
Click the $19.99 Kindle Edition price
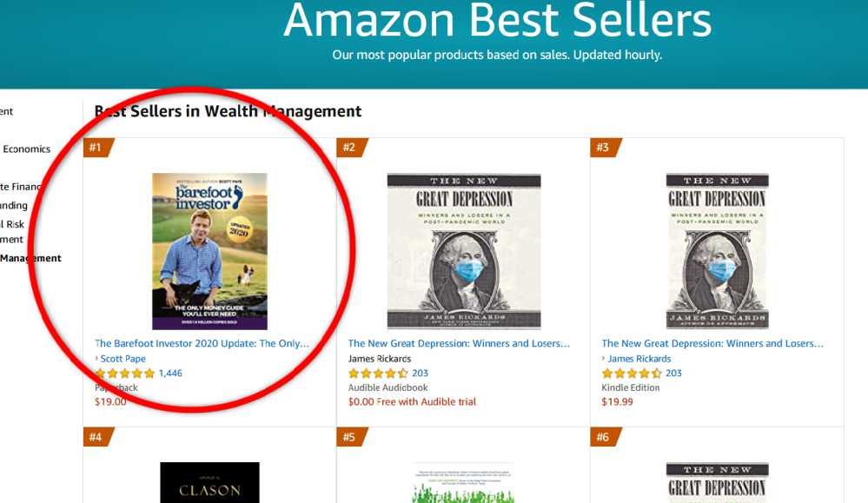tap(617, 401)
